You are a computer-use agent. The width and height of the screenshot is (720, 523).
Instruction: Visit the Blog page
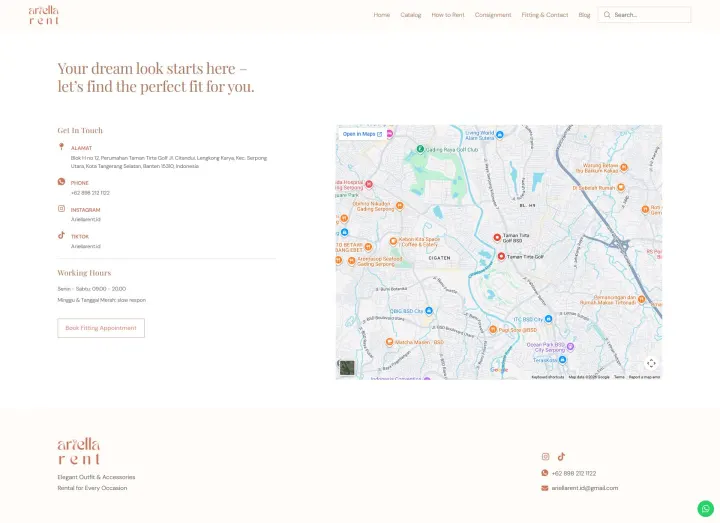click(x=584, y=15)
